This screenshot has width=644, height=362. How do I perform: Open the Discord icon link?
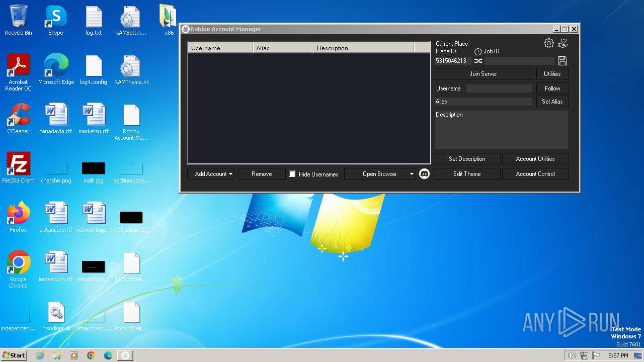tap(424, 174)
